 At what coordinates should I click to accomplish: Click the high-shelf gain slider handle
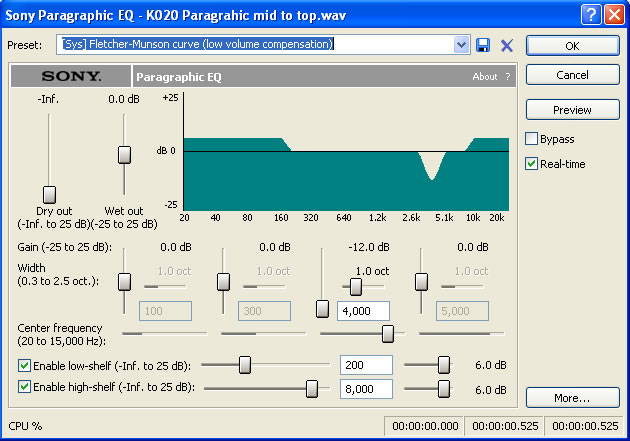tap(444, 389)
